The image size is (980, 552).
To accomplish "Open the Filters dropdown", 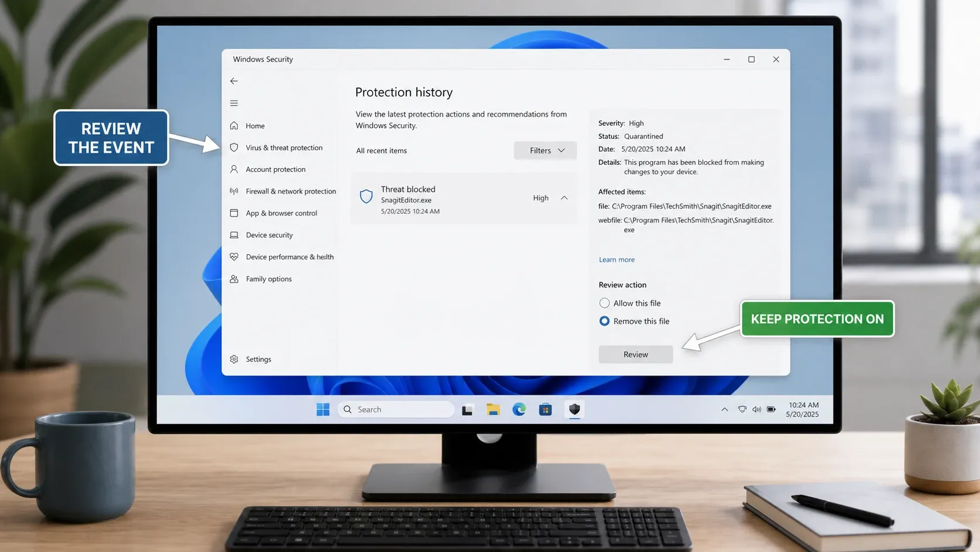I will tap(545, 151).
